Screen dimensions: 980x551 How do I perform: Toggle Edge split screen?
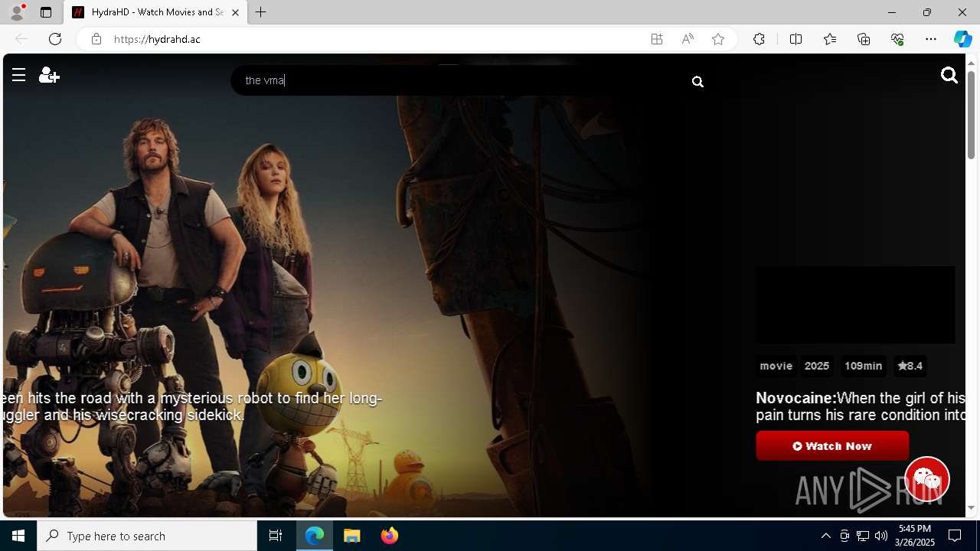tap(795, 39)
